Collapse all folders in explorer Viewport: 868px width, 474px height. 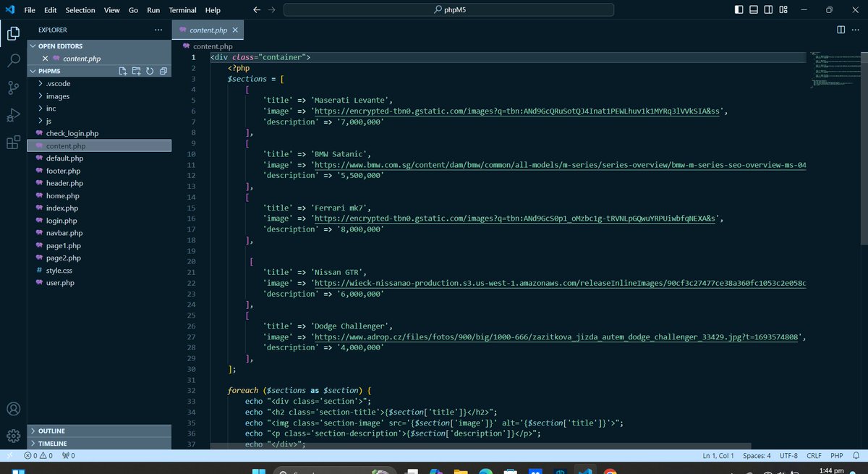pyautogui.click(x=163, y=71)
